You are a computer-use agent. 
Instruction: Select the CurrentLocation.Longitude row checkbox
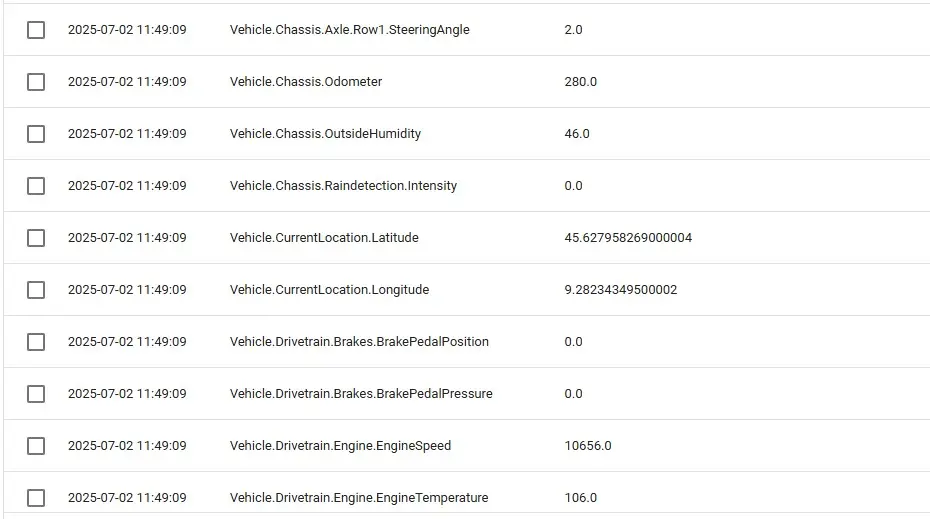point(36,290)
